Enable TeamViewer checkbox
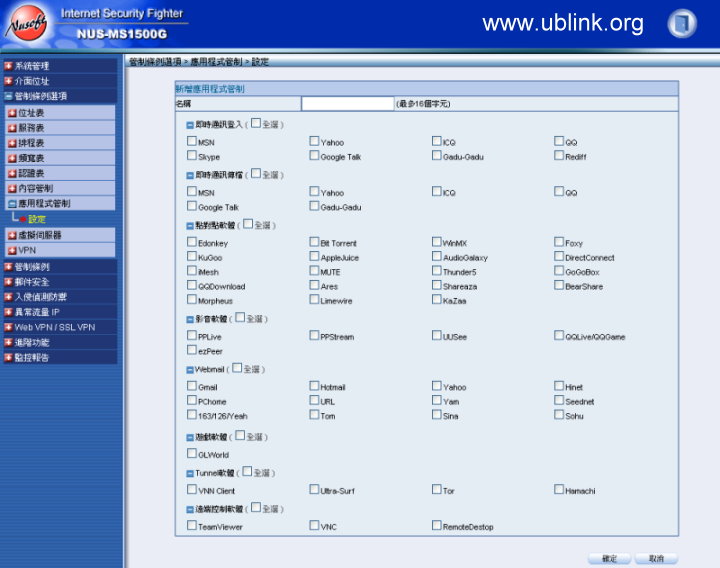Image resolution: width=720 pixels, height=568 pixels. (x=192, y=525)
